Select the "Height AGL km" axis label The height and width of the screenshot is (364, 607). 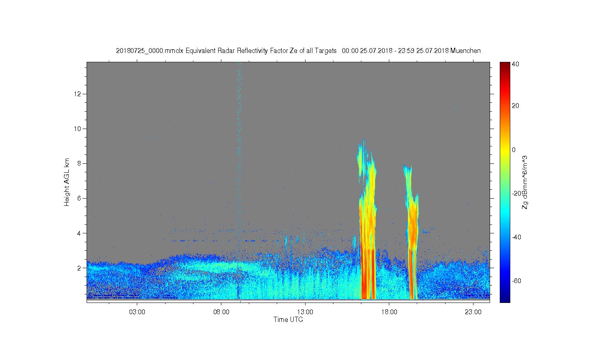coord(67,182)
